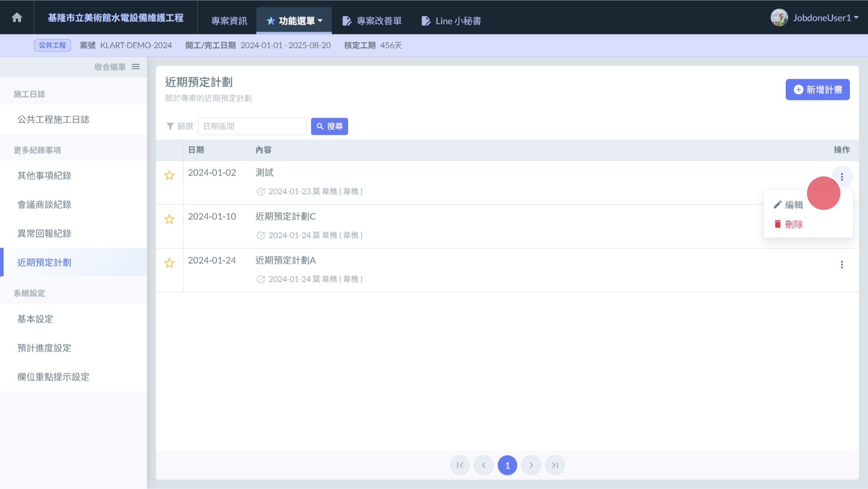Open 專案改善單 in the top navigation
The image size is (868, 489).
coord(372,21)
